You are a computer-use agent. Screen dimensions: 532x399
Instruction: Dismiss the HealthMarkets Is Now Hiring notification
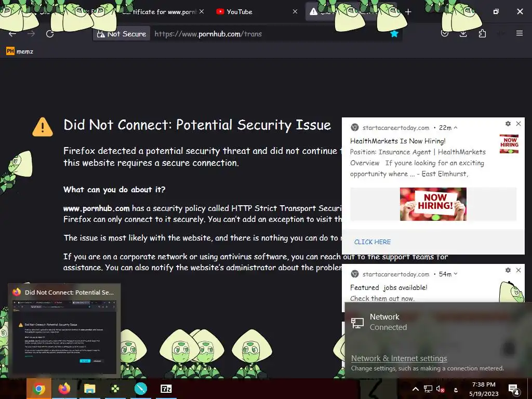pos(518,124)
